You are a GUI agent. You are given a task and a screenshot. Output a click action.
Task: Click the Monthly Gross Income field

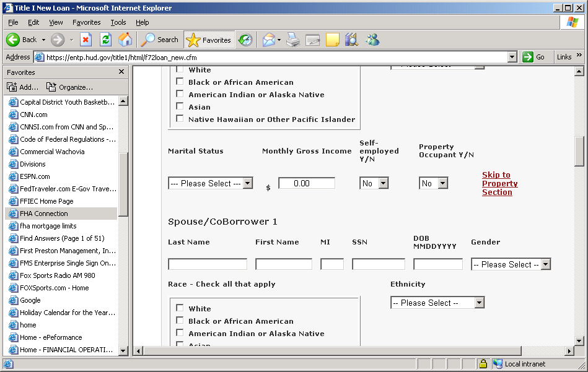click(306, 183)
